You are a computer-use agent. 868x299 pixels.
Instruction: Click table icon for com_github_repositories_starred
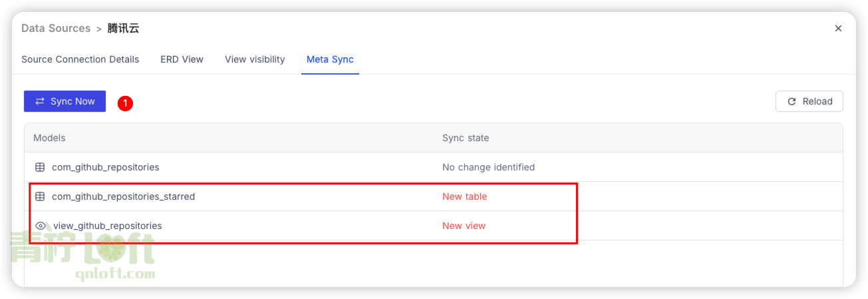[40, 196]
